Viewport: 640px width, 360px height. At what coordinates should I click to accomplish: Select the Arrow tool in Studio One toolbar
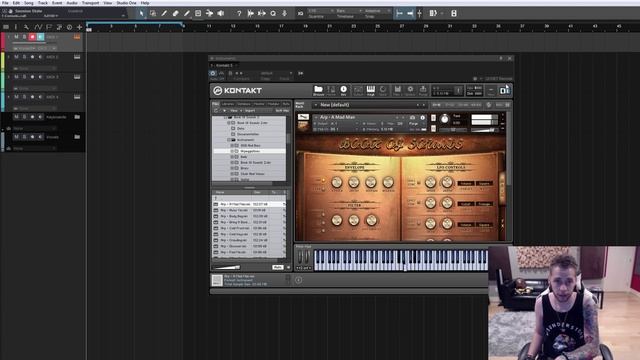point(141,13)
